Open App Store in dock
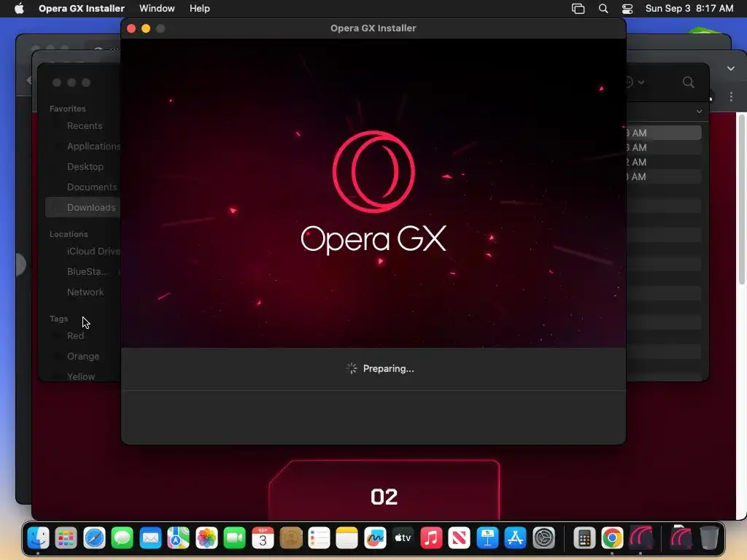 coord(516,539)
